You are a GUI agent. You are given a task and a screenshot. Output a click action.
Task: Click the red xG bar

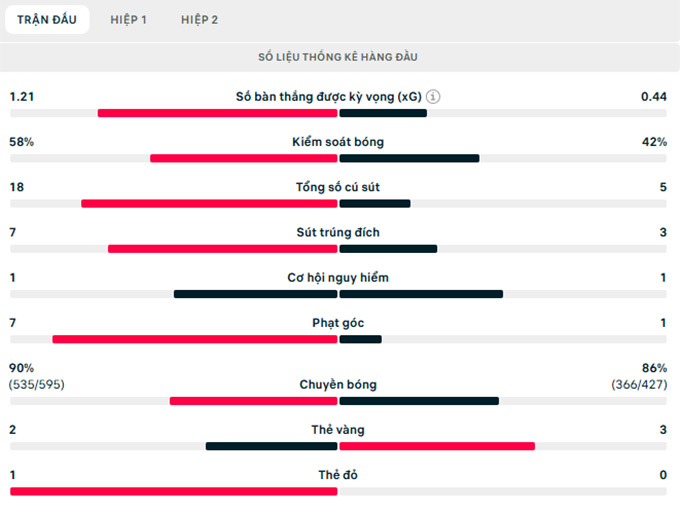(217, 113)
